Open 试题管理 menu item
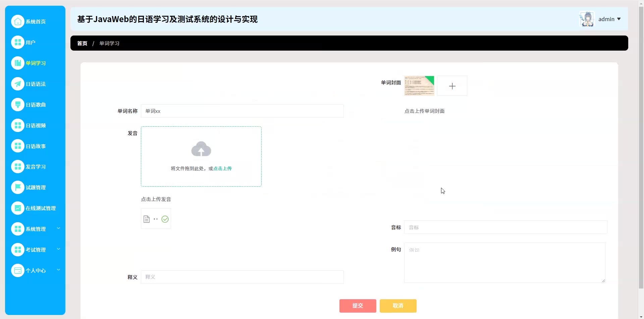The image size is (644, 319). 36,188
